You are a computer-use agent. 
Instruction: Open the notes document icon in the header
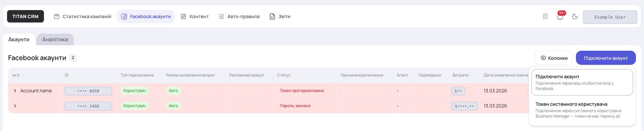pos(545,16)
